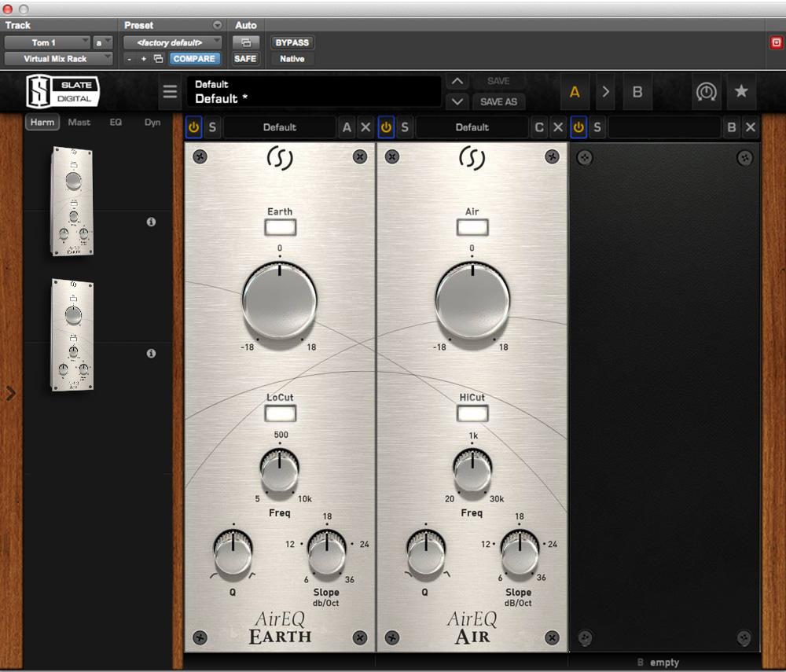Open the empty third slot preset selector

pos(664,127)
